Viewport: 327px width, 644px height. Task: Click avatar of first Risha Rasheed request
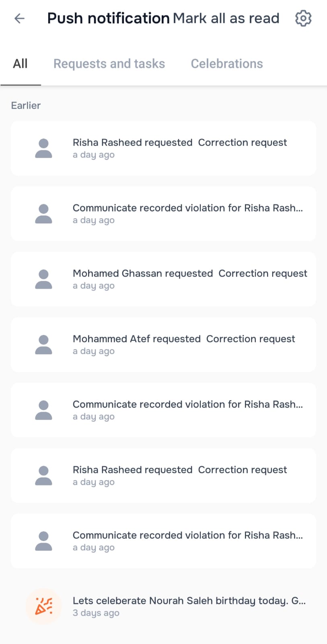(43, 149)
